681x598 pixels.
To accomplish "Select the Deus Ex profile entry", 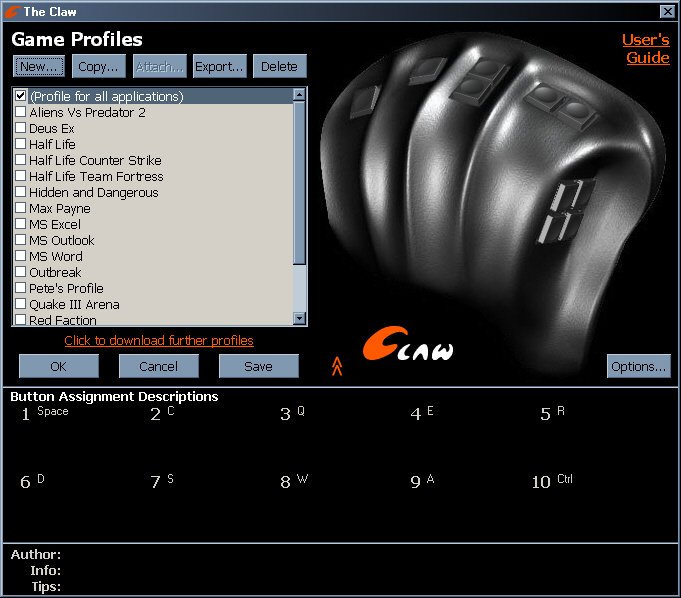I will pyautogui.click(x=51, y=129).
